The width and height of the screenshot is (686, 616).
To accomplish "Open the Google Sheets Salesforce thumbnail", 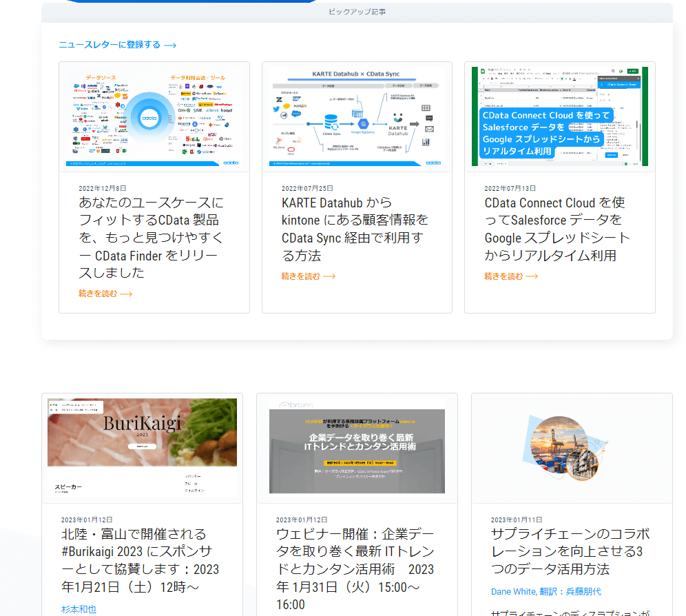I will pyautogui.click(x=559, y=116).
